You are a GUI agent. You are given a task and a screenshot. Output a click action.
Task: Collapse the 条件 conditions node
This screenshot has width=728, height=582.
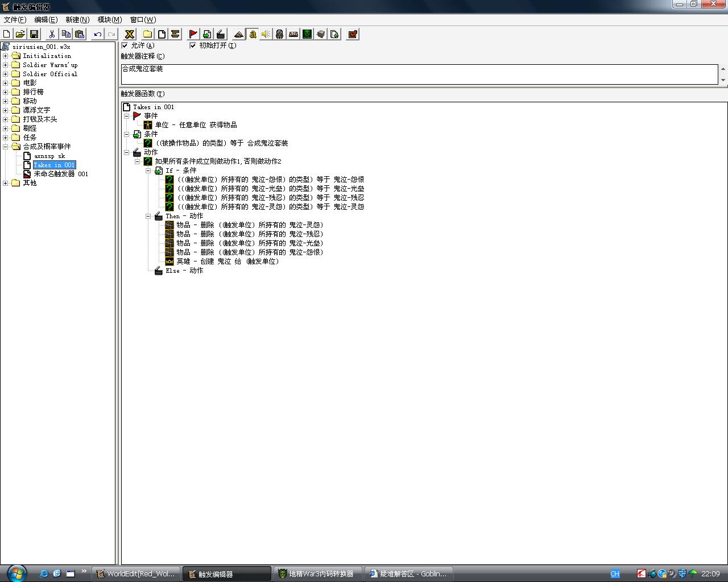(x=127, y=134)
